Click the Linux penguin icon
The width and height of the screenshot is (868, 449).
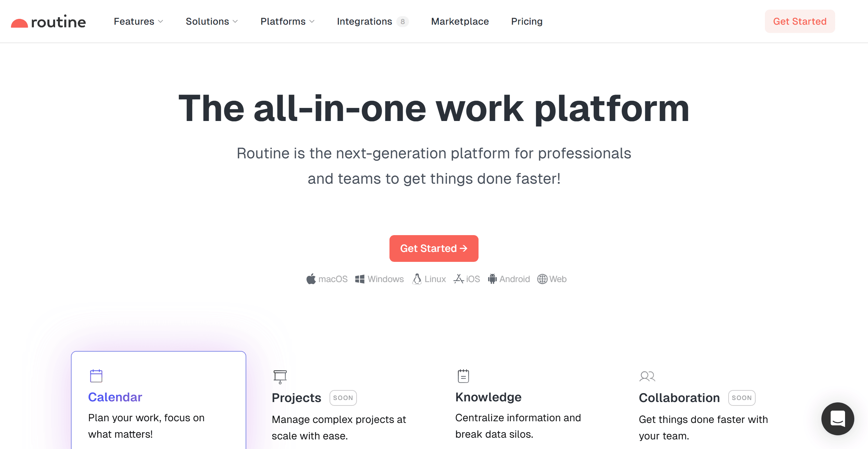[417, 279]
